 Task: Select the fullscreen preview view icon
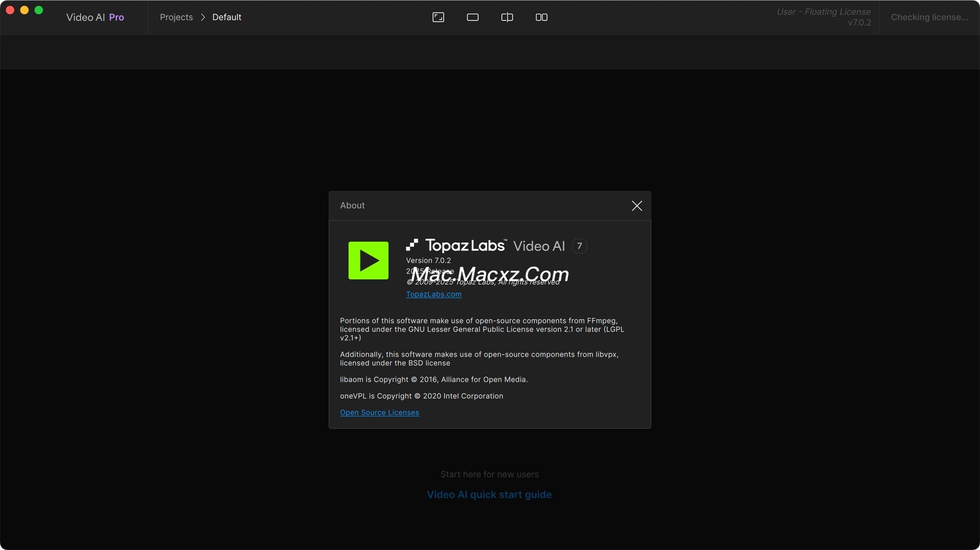438,17
